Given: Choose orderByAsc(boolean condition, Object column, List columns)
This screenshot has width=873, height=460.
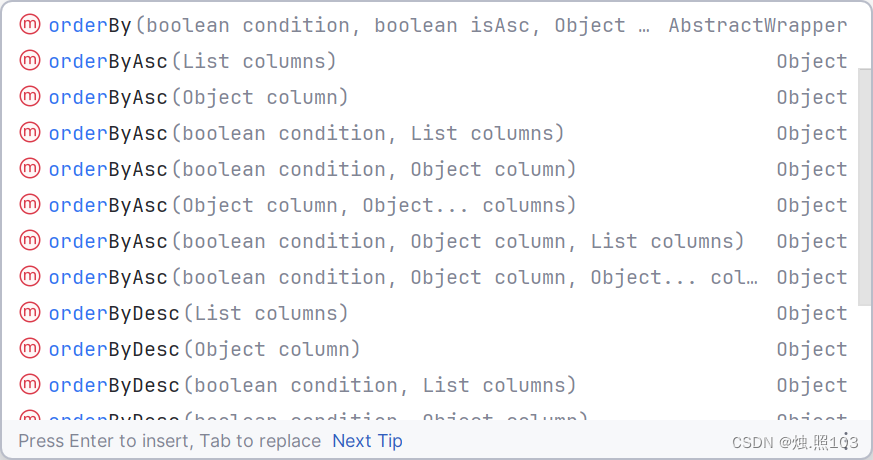Looking at the screenshot, I should tap(433, 241).
